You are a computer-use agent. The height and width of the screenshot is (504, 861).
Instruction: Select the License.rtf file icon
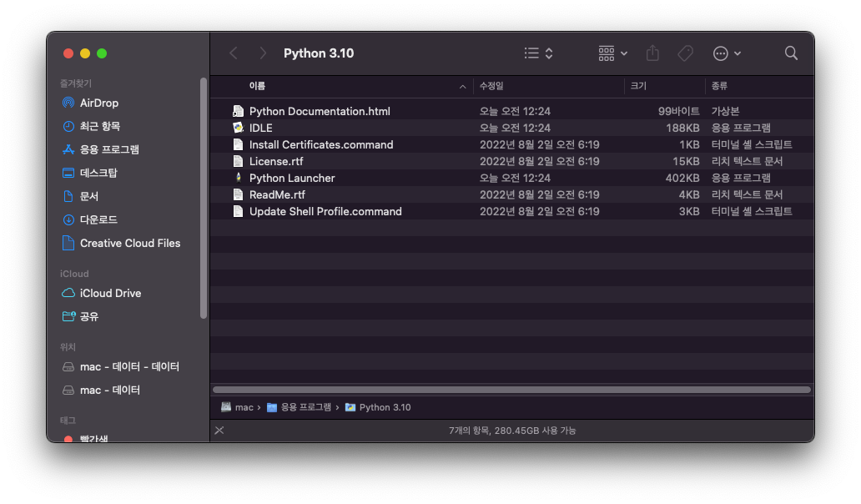click(x=238, y=161)
